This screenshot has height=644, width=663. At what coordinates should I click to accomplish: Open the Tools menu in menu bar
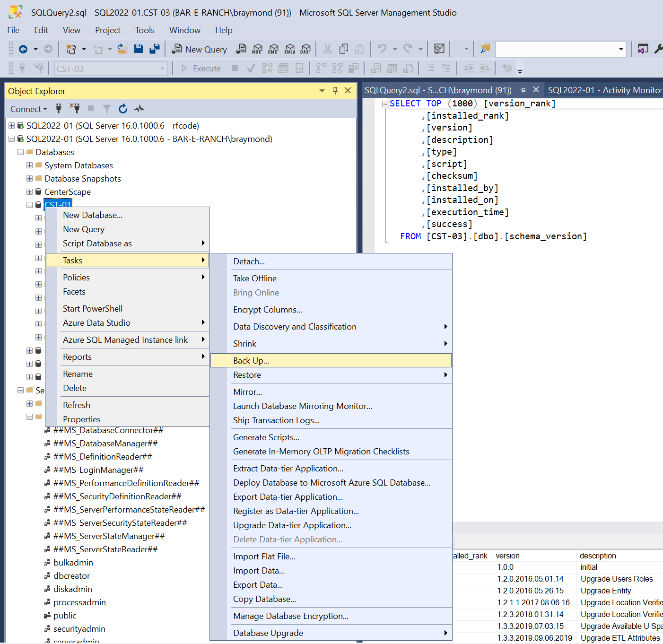[x=145, y=30]
